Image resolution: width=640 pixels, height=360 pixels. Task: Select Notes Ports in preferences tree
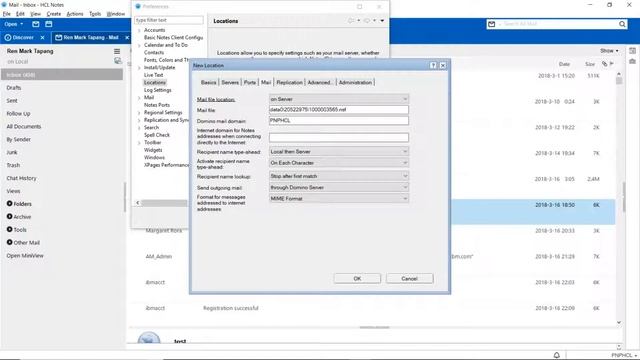157,105
